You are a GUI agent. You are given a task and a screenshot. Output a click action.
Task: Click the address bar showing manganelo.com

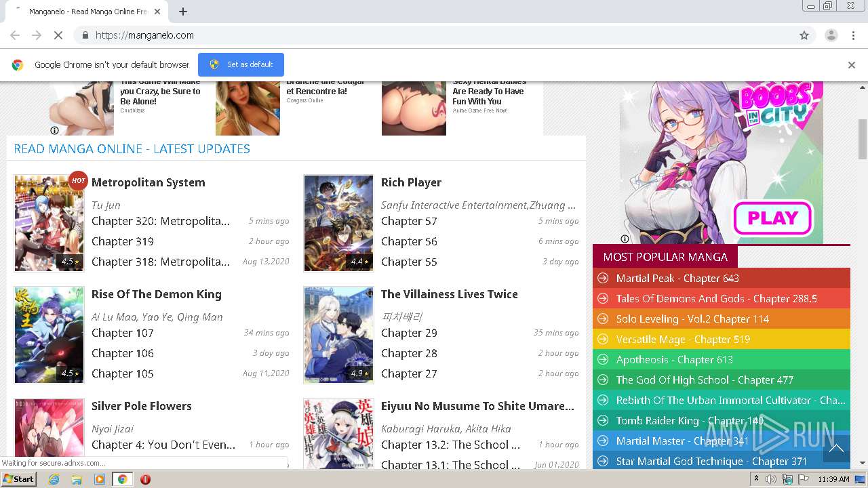pos(434,35)
